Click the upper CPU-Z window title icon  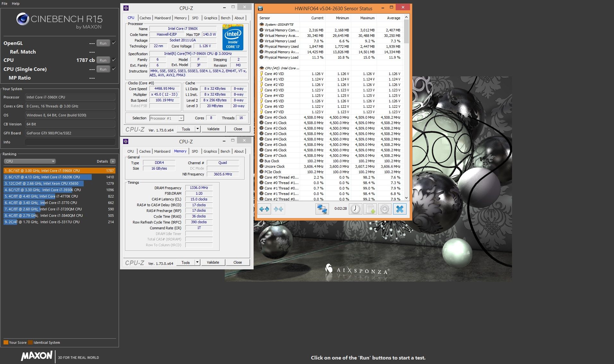[x=126, y=8]
